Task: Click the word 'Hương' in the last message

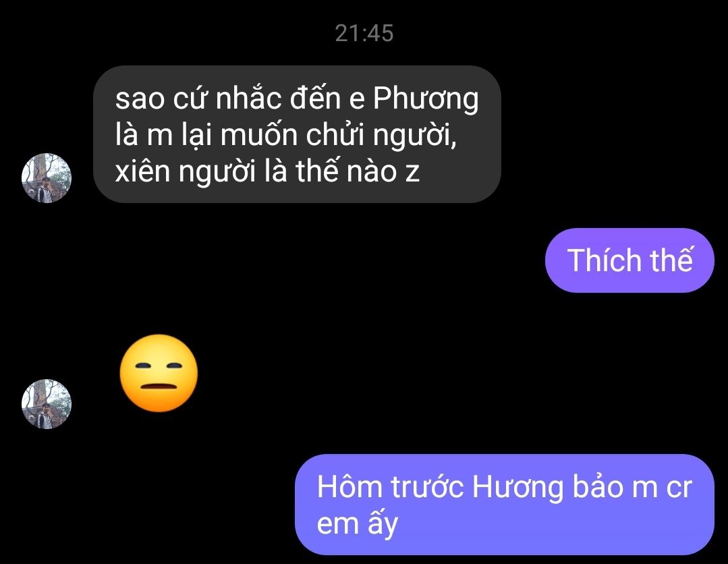Action: pos(518,489)
